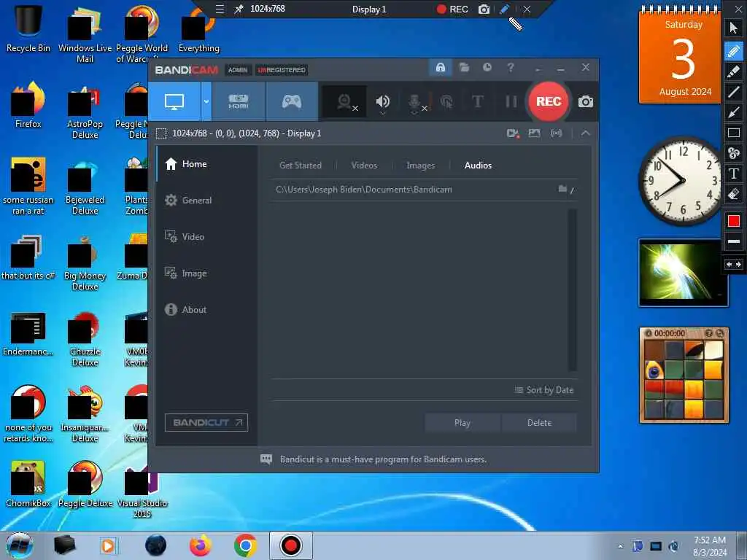Click the pause recording icon

tap(511, 101)
